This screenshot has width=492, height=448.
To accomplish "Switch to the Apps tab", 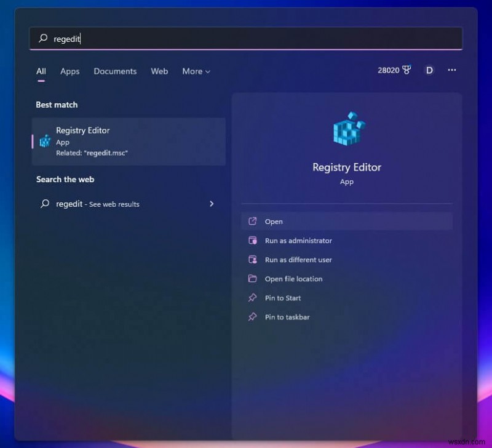I will [69, 71].
